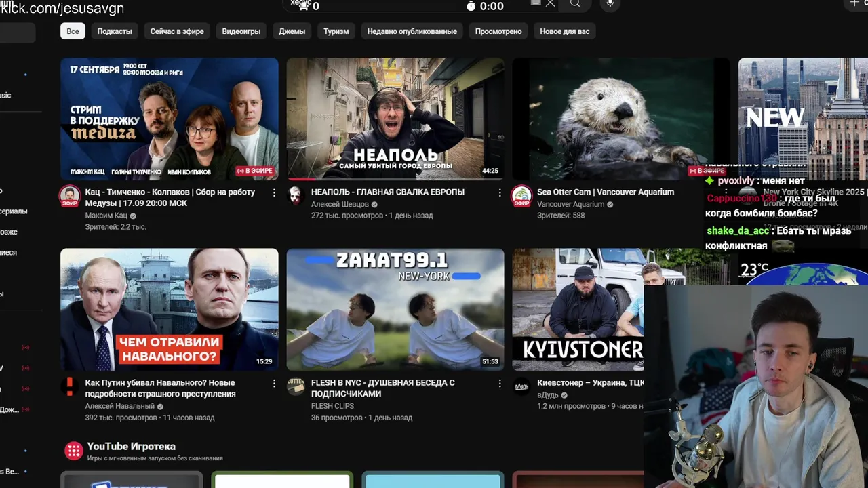Select the Подкасты filter chip
The width and height of the screenshot is (868, 488).
click(x=114, y=31)
